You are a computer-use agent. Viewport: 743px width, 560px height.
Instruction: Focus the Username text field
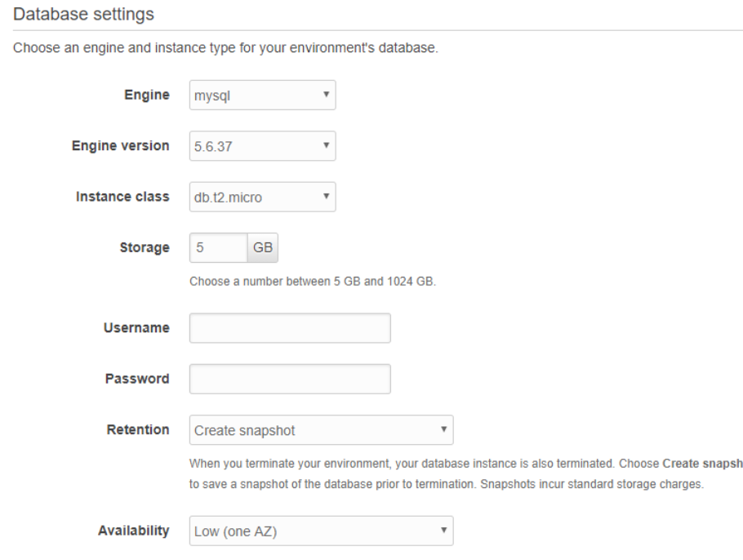pos(290,328)
